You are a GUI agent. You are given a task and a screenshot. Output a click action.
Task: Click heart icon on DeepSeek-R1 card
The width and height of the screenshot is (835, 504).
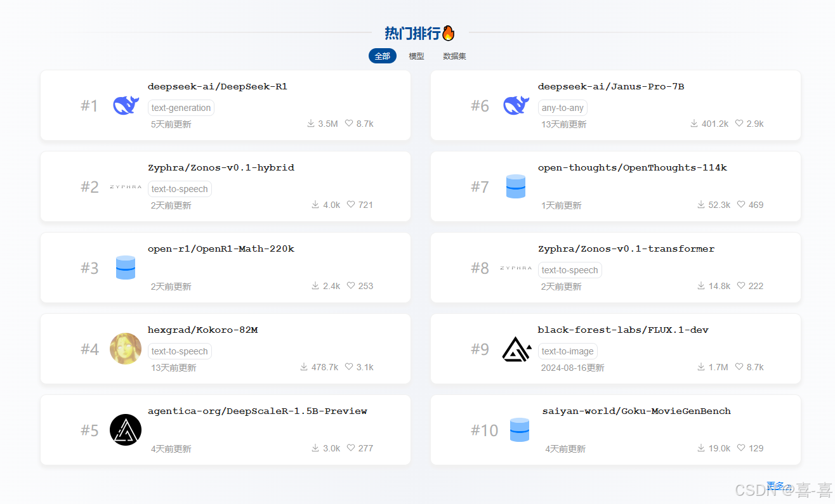pos(349,124)
